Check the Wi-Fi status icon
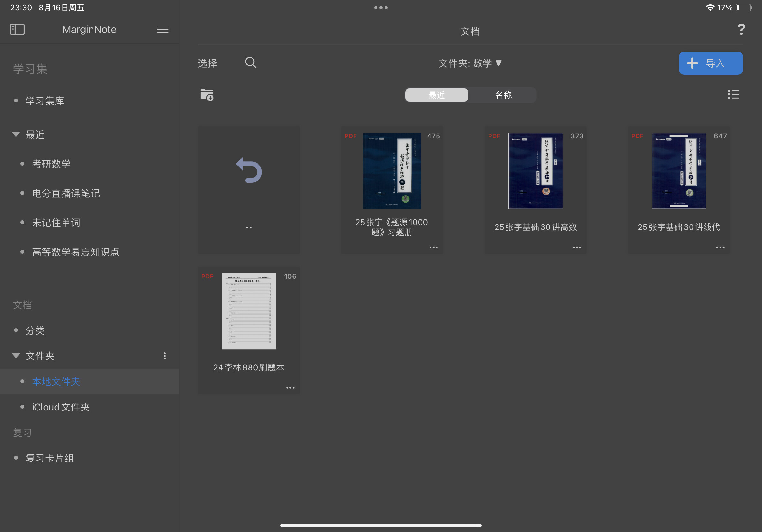This screenshot has height=532, width=762. pyautogui.click(x=710, y=7)
